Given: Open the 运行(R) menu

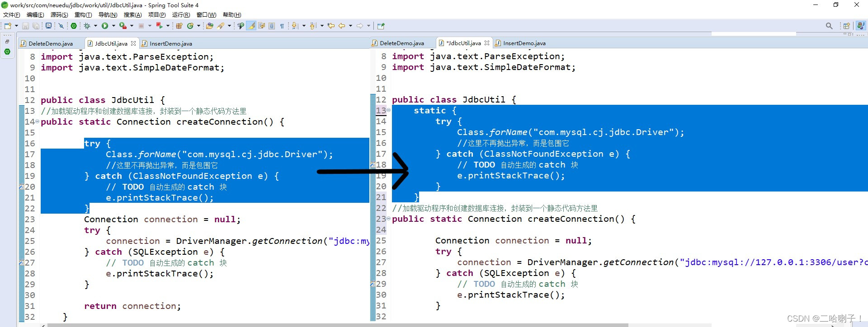Looking at the screenshot, I should click(x=181, y=15).
